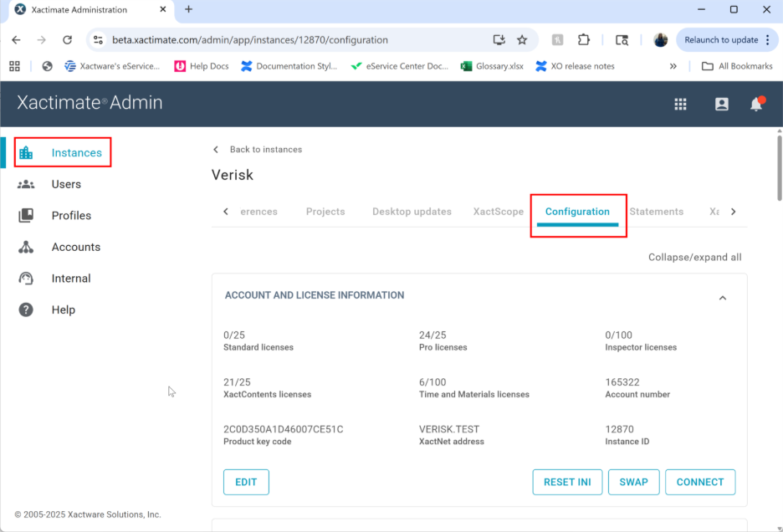The image size is (783, 532).
Task: Select the Profiles menu item
Action: (x=71, y=215)
